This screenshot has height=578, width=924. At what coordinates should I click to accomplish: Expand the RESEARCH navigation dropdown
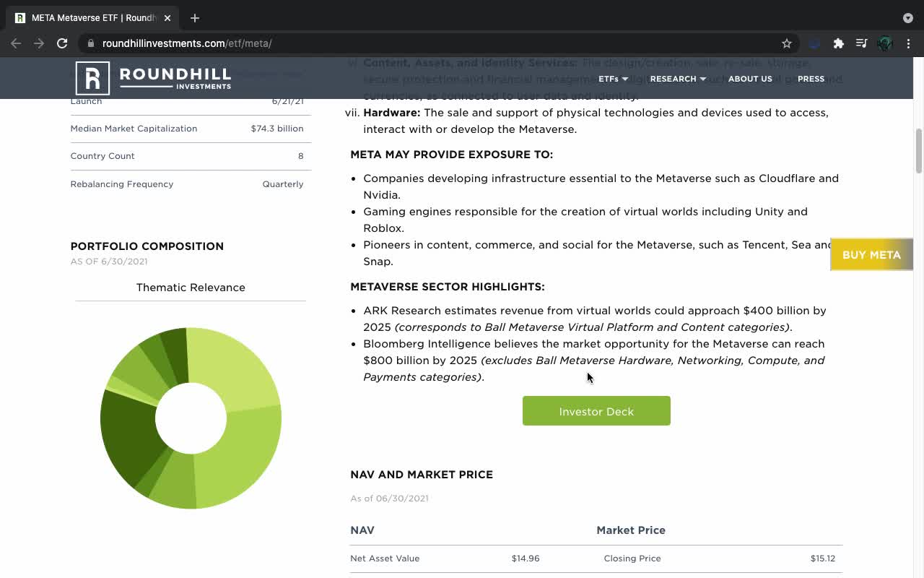(x=678, y=79)
